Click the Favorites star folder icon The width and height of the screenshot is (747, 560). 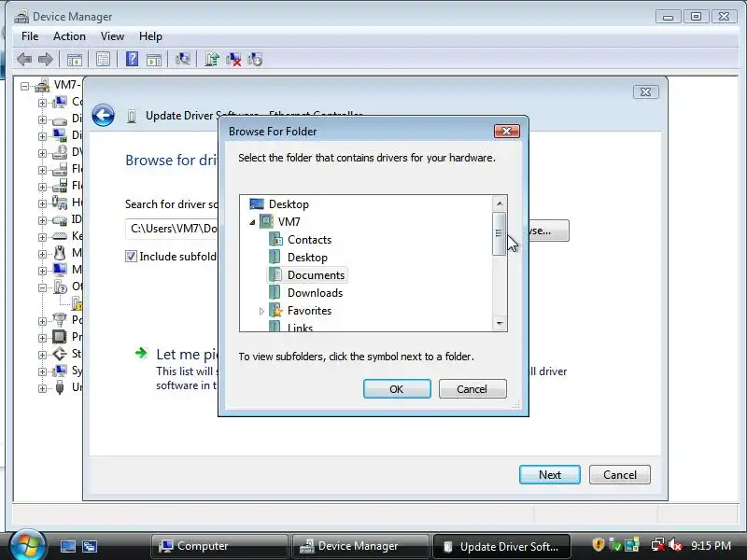(275, 311)
